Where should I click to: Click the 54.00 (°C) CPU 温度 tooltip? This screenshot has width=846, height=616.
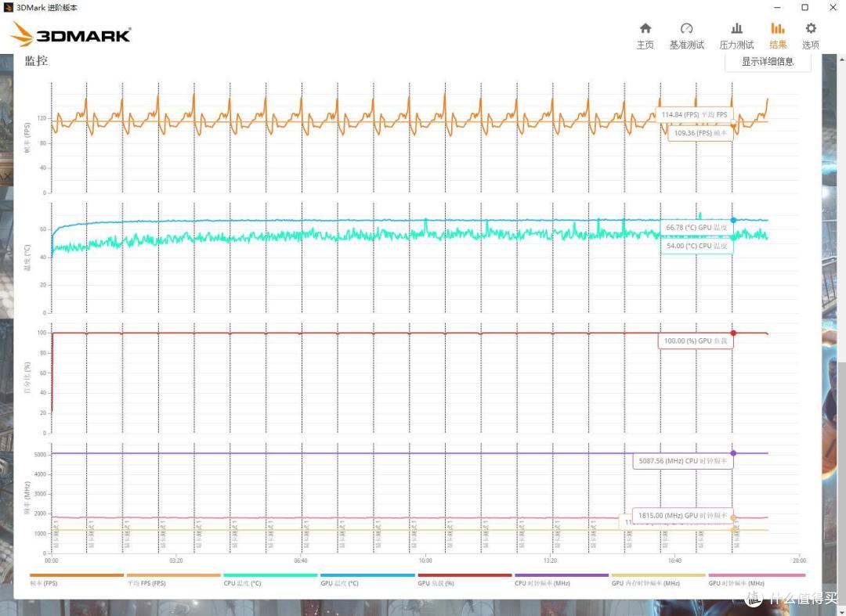point(696,246)
